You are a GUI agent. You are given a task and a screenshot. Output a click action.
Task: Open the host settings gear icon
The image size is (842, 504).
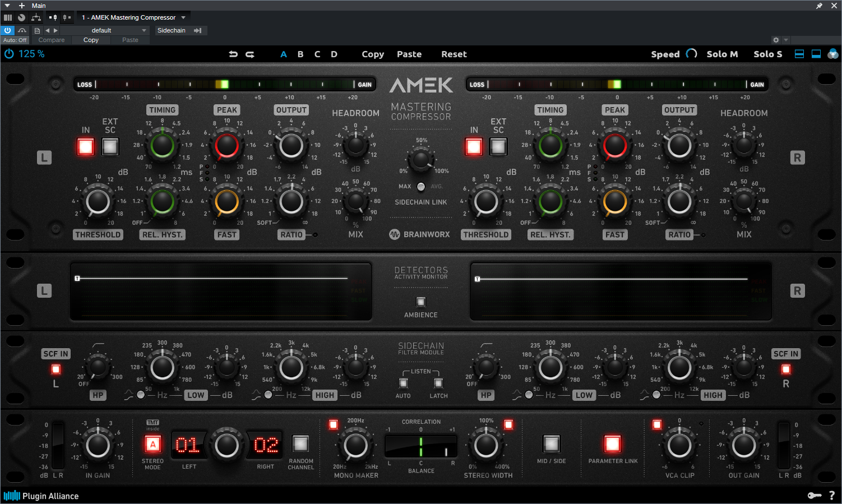pyautogui.click(x=776, y=40)
